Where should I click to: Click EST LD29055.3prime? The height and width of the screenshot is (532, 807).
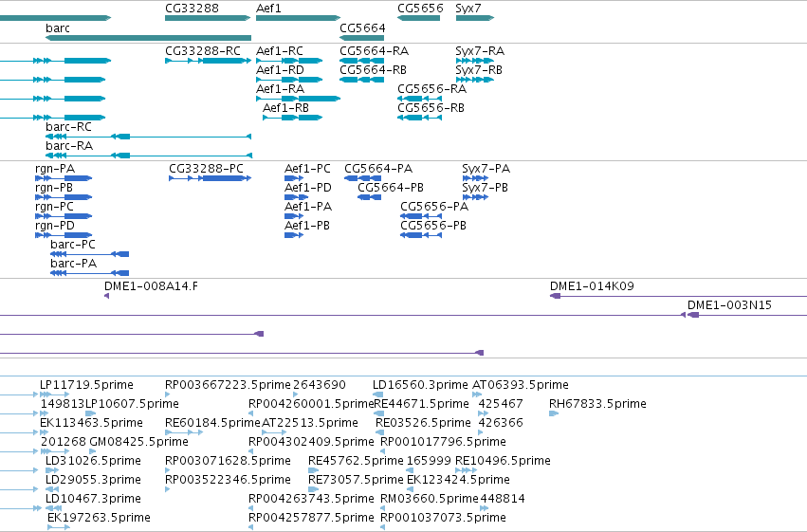93,480
